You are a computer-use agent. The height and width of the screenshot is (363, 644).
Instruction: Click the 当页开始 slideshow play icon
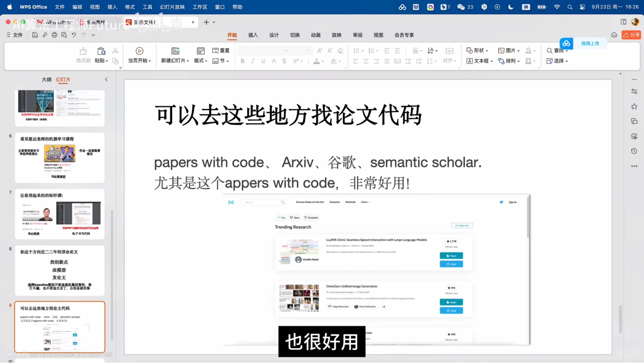[139, 51]
